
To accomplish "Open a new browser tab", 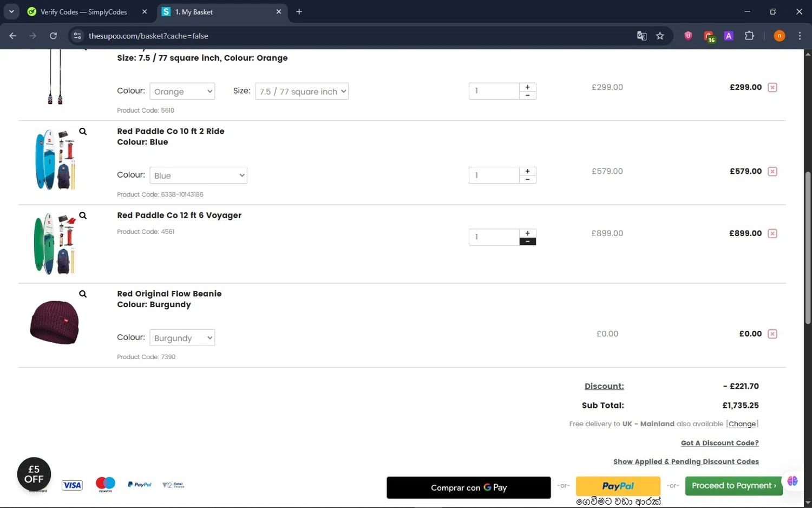I will click(x=299, y=12).
